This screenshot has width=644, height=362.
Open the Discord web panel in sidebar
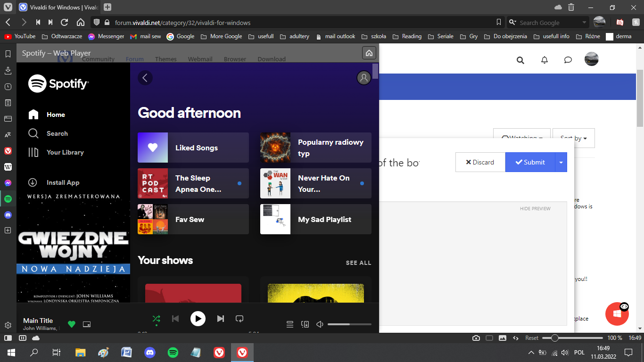8,214
